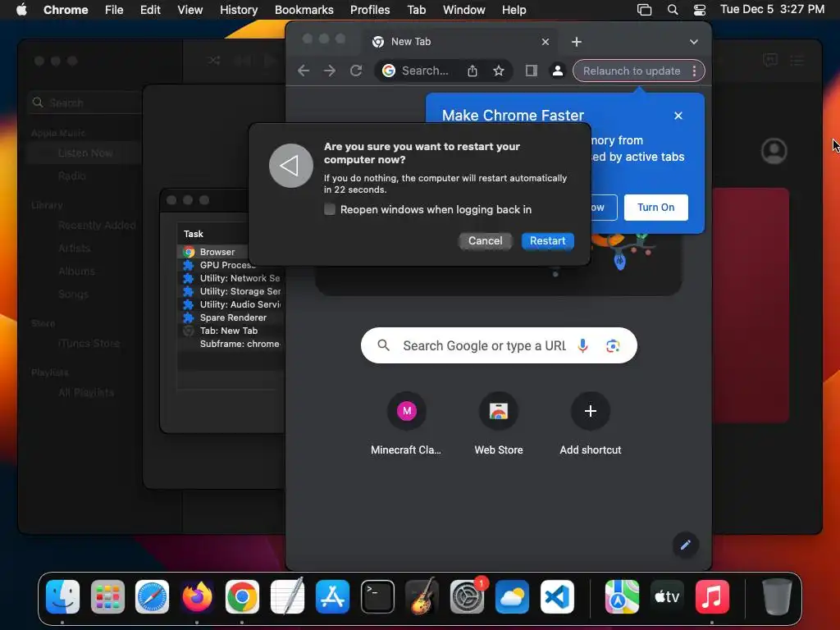Open Trash in the Dock

[777, 597]
